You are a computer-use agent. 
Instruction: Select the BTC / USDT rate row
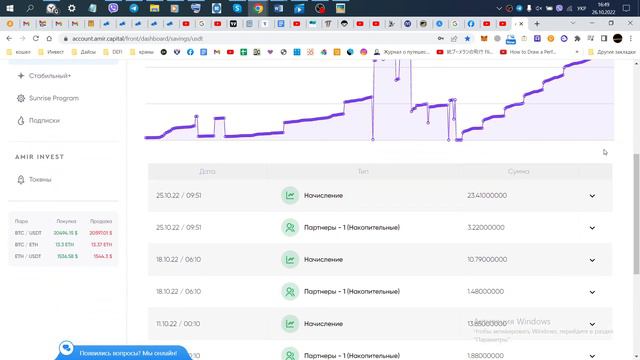63,233
